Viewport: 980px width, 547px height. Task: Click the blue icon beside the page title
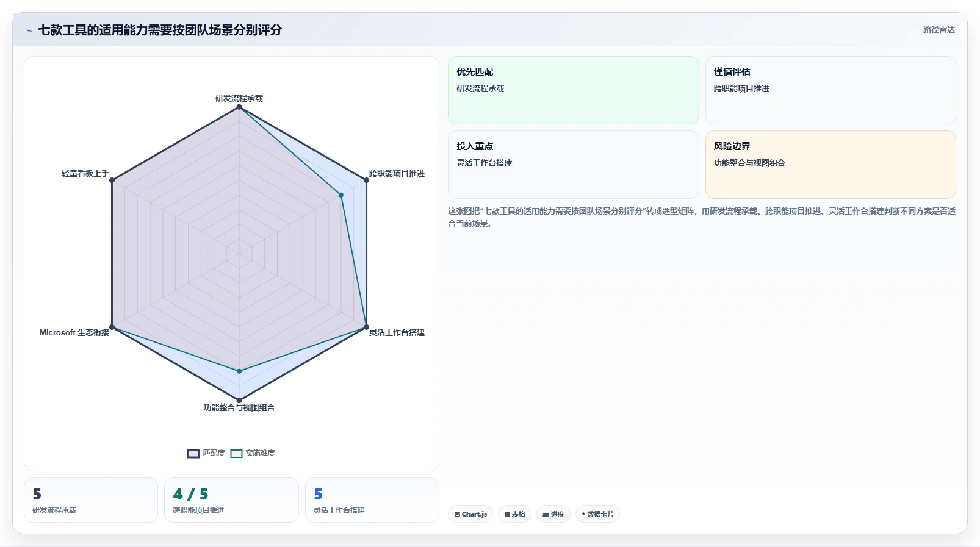click(x=29, y=30)
